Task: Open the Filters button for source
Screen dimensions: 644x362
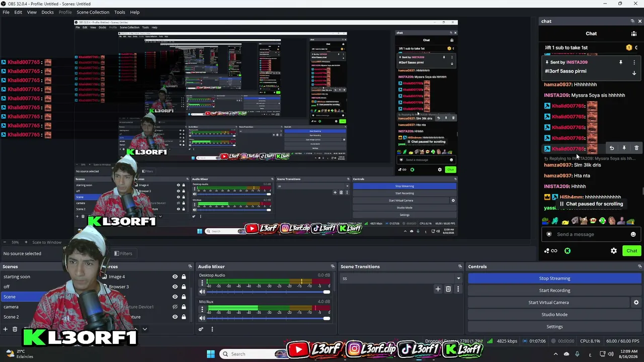Action: pos(123,253)
